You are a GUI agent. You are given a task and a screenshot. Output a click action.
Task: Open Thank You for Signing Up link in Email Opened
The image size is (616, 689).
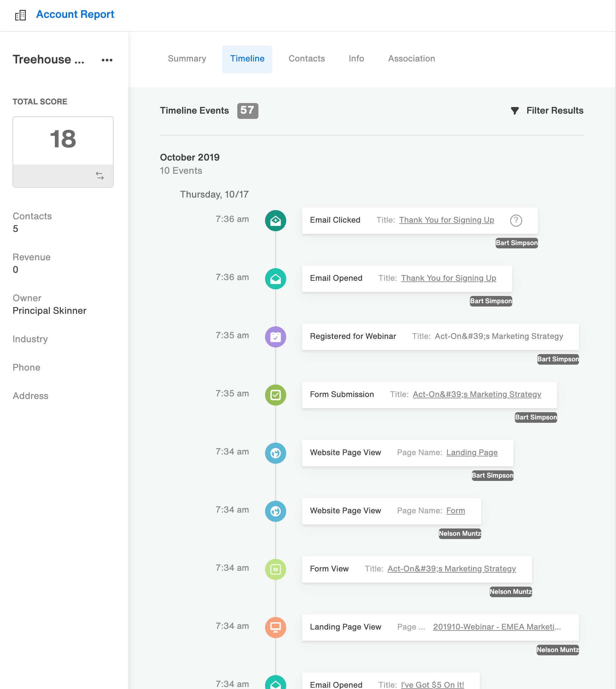tap(448, 278)
